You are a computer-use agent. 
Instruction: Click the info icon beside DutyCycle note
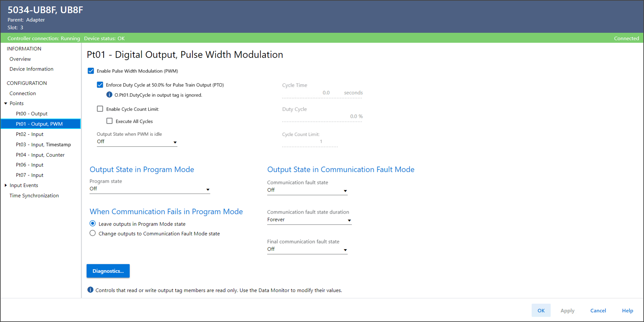[109, 95]
